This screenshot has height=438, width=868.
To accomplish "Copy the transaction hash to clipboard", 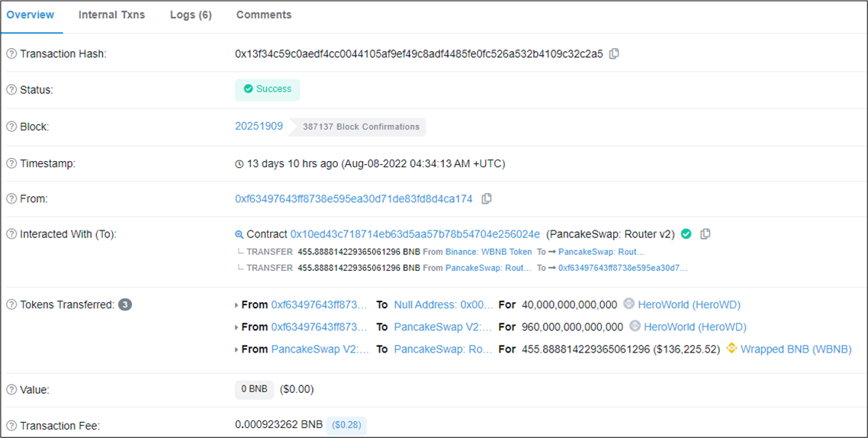I will pyautogui.click(x=614, y=53).
